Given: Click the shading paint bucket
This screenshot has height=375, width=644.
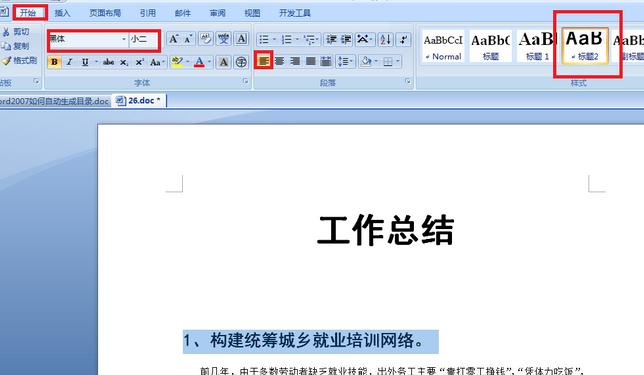Looking at the screenshot, I should coord(366,62).
